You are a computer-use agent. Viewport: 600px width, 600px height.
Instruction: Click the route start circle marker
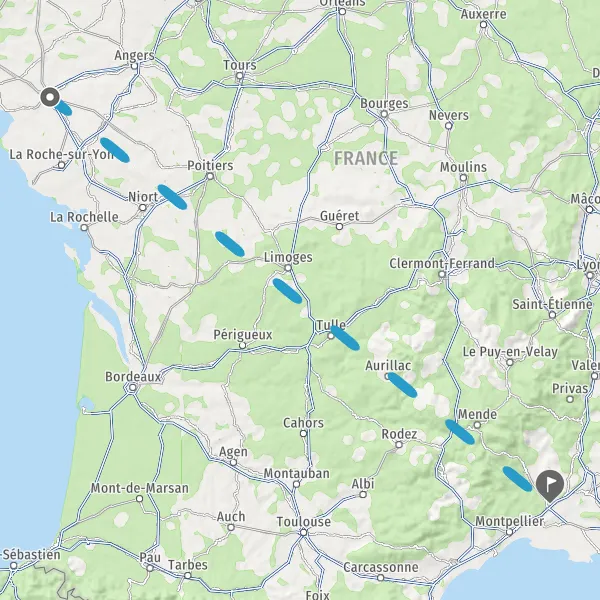[50, 97]
